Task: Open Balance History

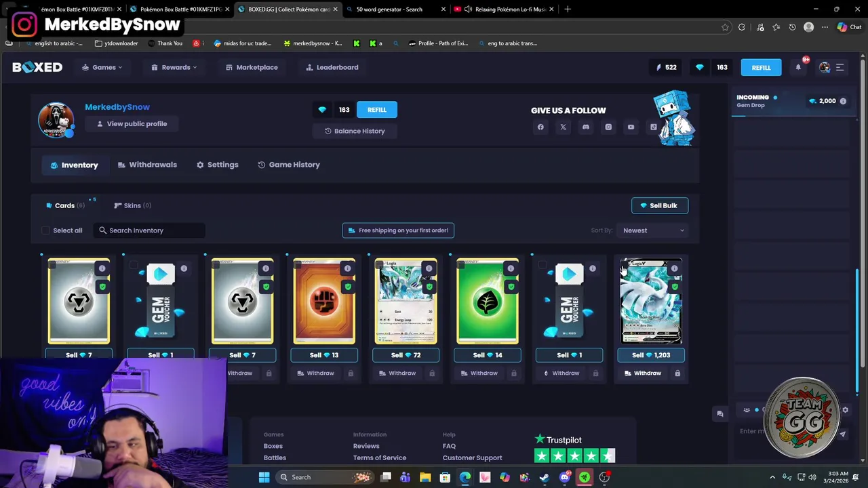Action: (x=355, y=131)
